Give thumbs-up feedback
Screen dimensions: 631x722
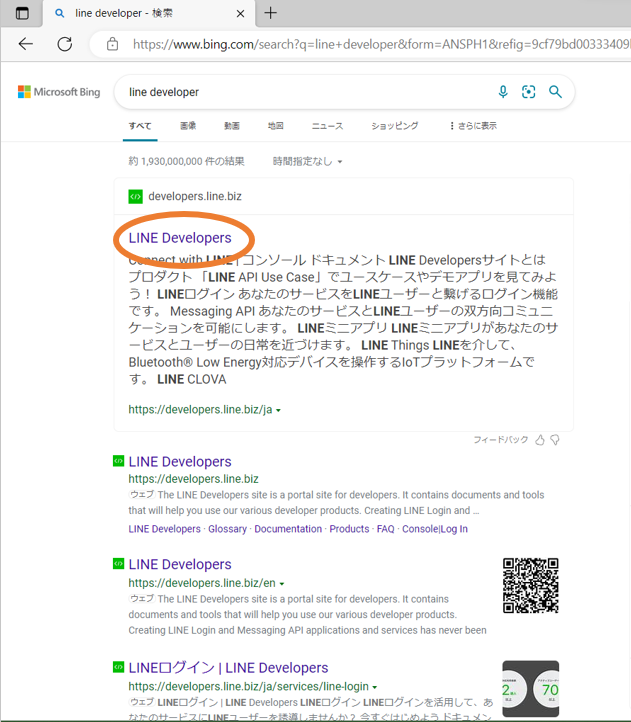[540, 440]
